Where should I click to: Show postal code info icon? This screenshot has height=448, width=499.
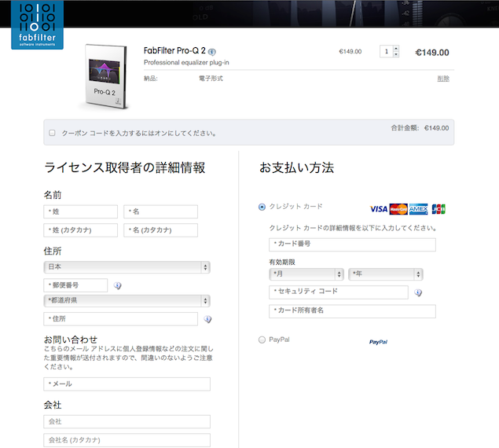pos(117,285)
